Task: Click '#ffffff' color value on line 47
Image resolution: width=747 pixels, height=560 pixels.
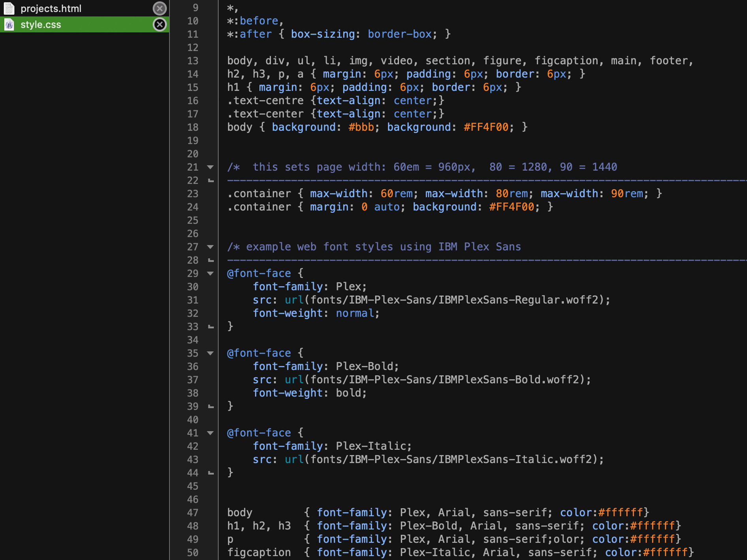Action: point(621,513)
